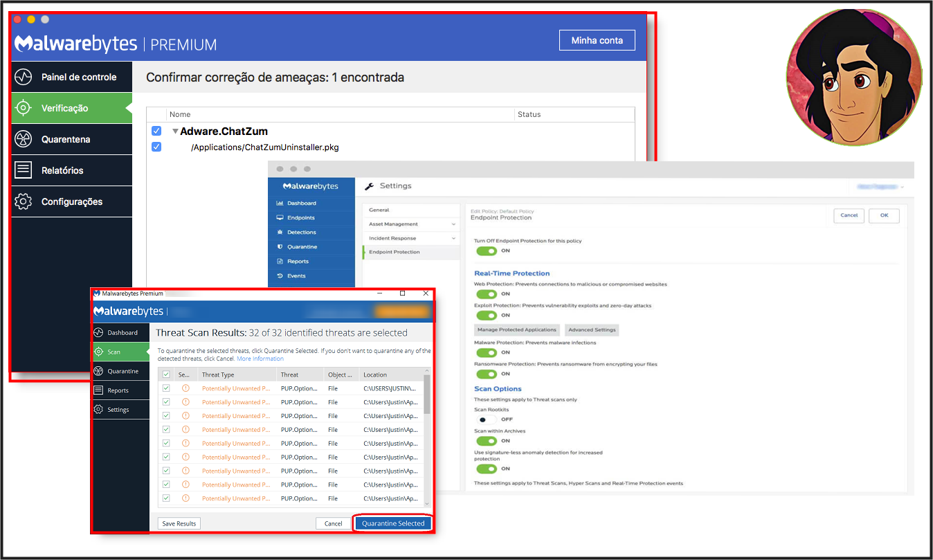Select the Endpoint Protection settings tab
The width and height of the screenshot is (933, 560).
[411, 252]
